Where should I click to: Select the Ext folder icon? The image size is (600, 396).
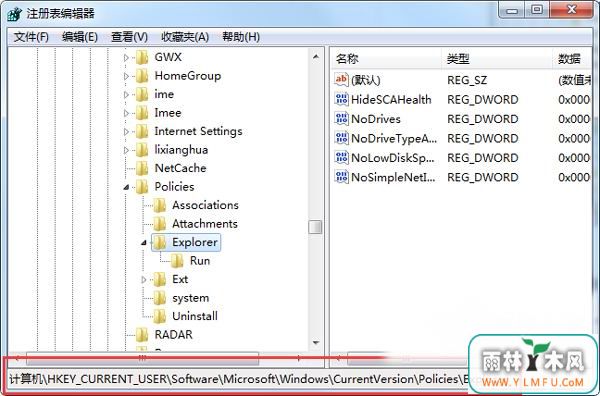[160, 279]
